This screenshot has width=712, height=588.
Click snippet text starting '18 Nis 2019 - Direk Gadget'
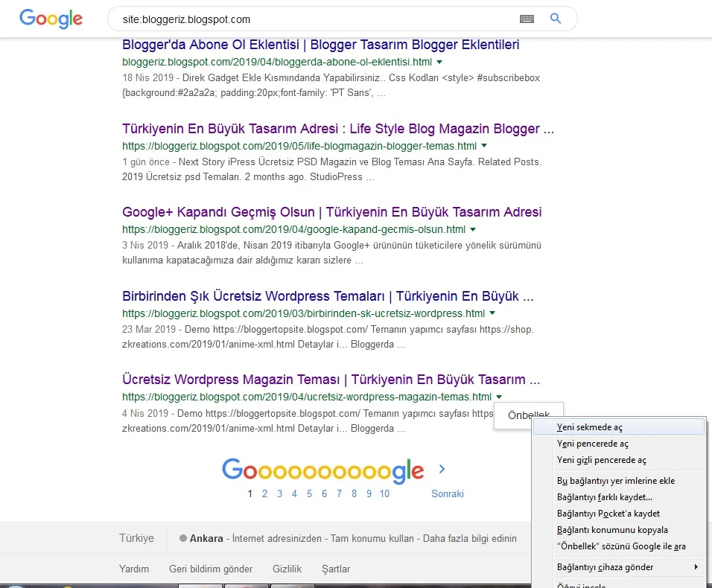(x=331, y=86)
